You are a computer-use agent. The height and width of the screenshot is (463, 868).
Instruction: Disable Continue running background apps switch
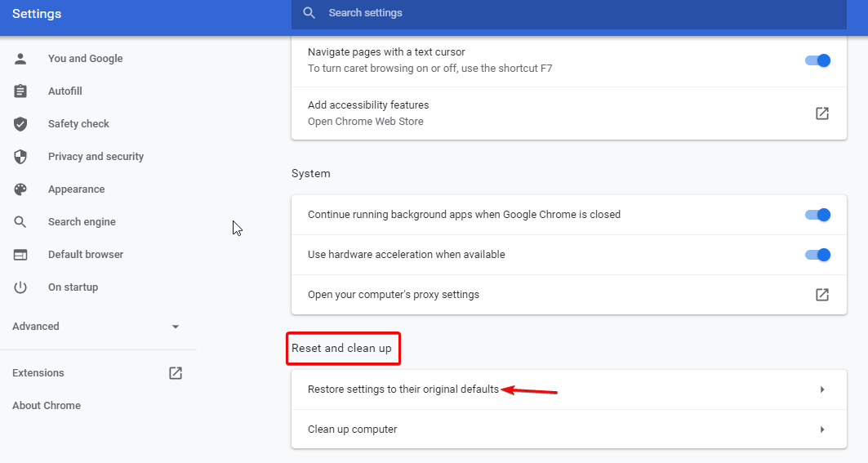(817, 215)
